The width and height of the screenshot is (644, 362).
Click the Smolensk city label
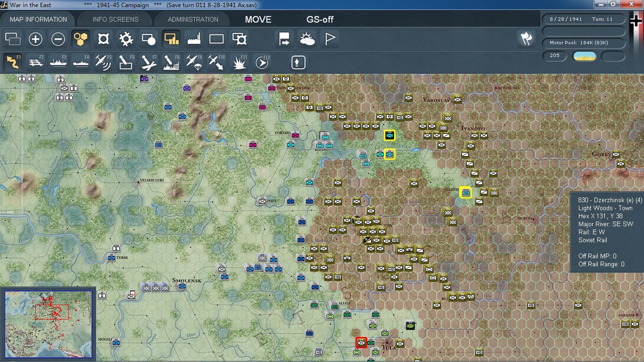click(x=187, y=280)
